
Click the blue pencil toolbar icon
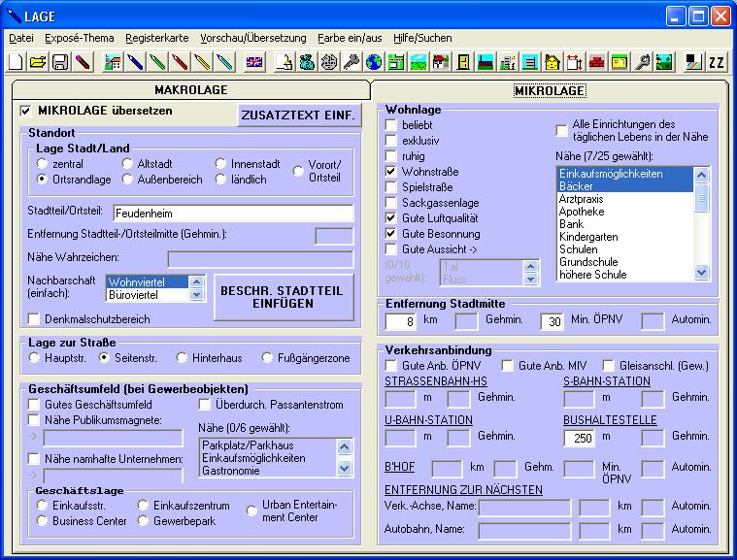[x=135, y=62]
